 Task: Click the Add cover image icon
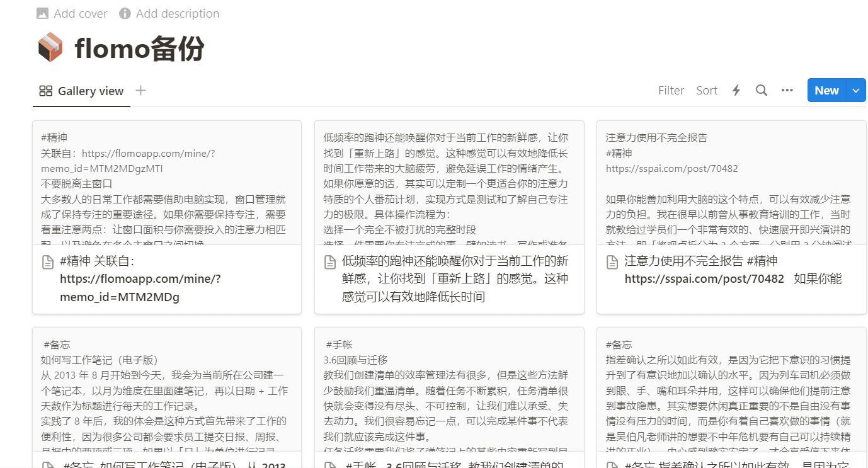pyautogui.click(x=43, y=13)
